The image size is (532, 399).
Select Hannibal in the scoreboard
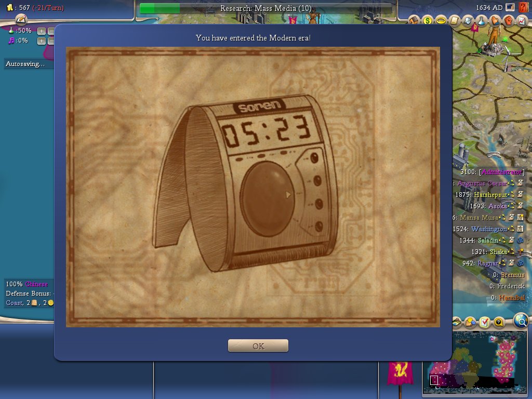pyautogui.click(x=512, y=298)
